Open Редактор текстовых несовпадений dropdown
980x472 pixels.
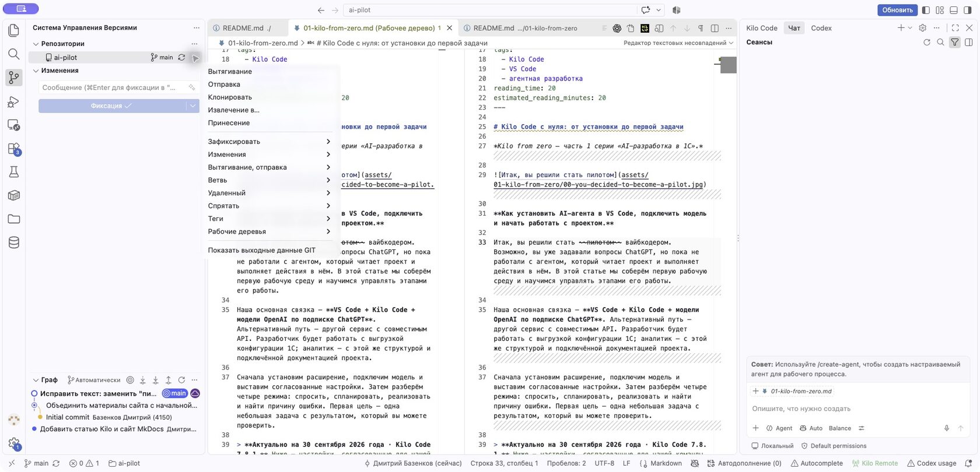coord(678,43)
